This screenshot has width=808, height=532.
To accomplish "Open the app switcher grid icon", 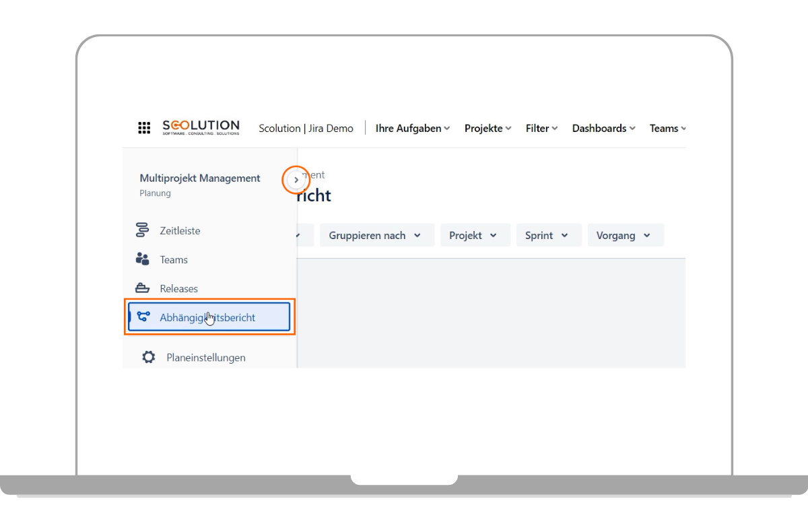I will tap(144, 128).
